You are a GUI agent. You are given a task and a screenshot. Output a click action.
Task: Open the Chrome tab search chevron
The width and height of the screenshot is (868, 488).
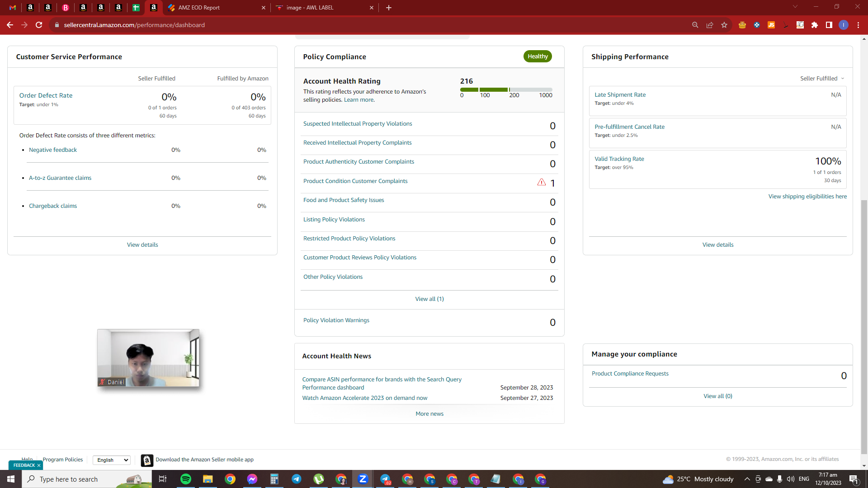pyautogui.click(x=795, y=7)
